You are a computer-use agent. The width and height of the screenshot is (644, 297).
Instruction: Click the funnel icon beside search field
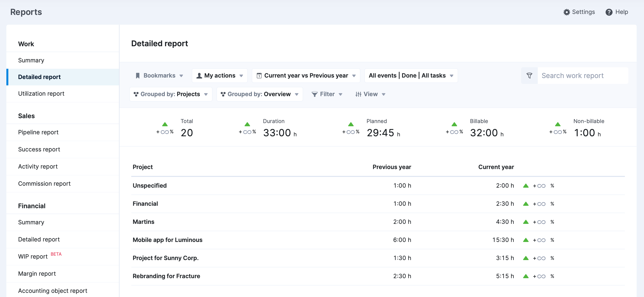pyautogui.click(x=529, y=75)
